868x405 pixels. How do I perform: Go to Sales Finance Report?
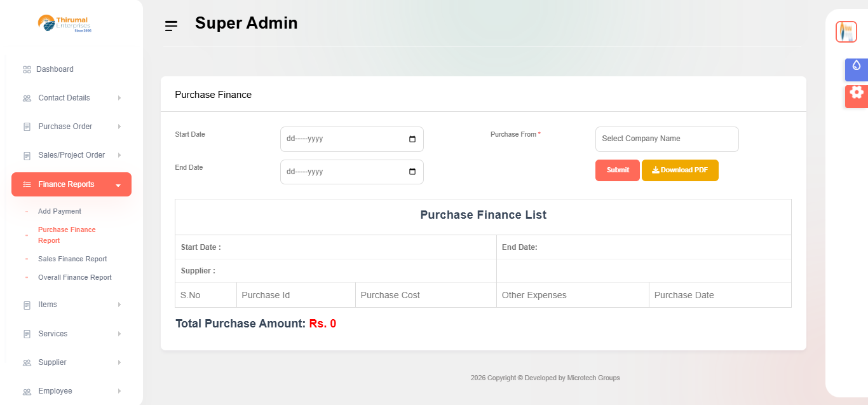point(72,259)
